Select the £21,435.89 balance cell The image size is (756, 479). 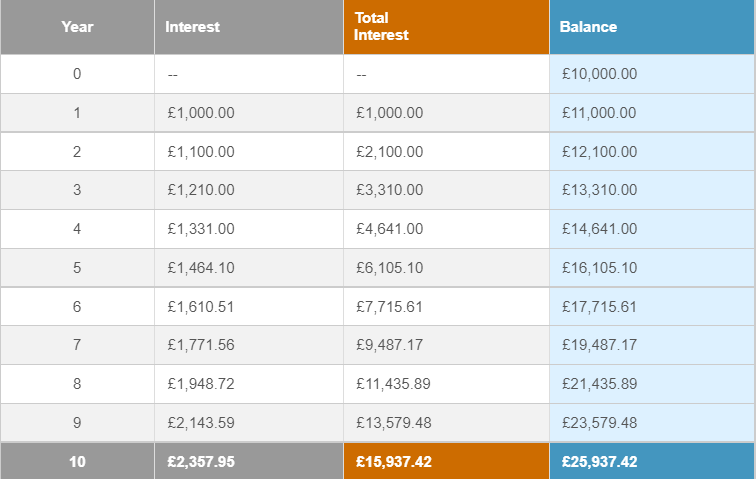pyautogui.click(x=599, y=384)
